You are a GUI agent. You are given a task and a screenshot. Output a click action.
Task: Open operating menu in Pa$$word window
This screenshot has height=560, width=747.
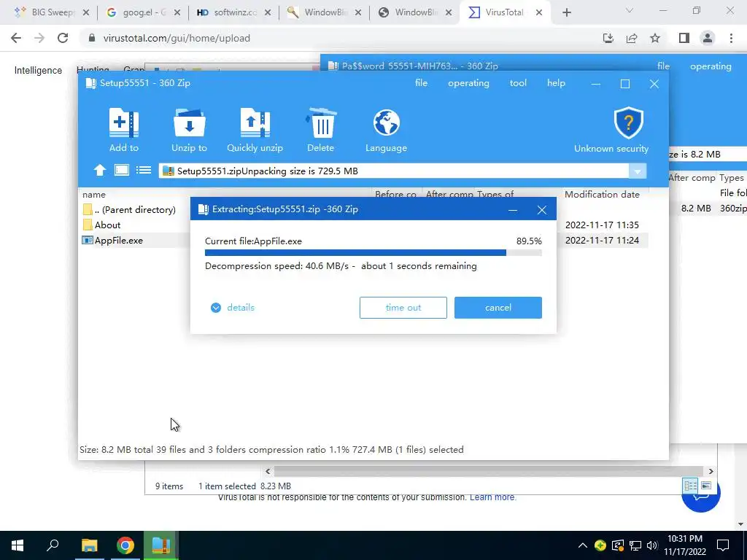(711, 66)
